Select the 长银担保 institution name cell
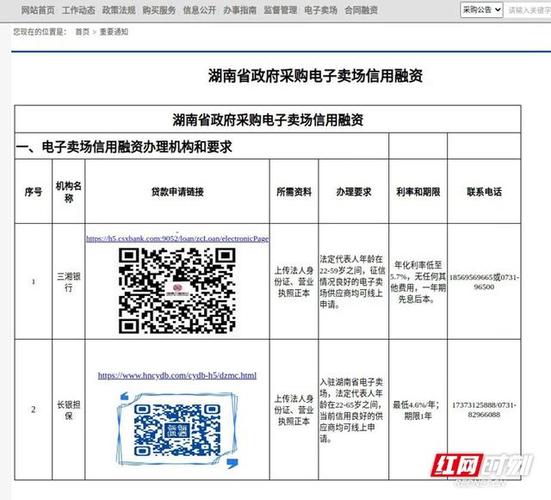Image resolution: width=551 pixels, height=500 pixels. [x=69, y=410]
